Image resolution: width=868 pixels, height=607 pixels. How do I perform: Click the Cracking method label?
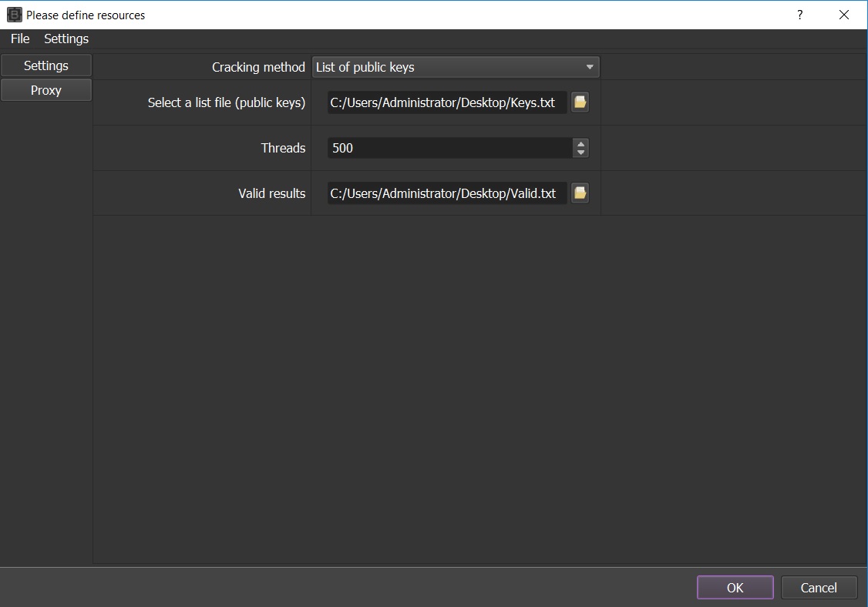pyautogui.click(x=258, y=67)
